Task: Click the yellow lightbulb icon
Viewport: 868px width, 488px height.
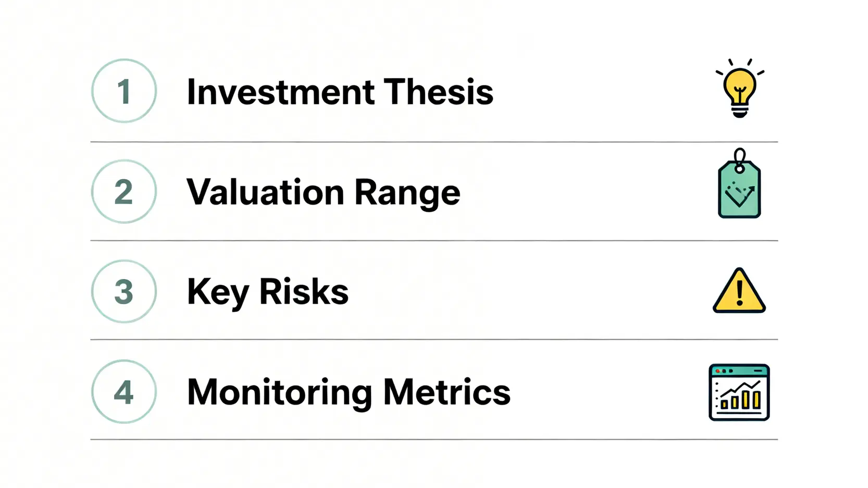Action: click(739, 89)
